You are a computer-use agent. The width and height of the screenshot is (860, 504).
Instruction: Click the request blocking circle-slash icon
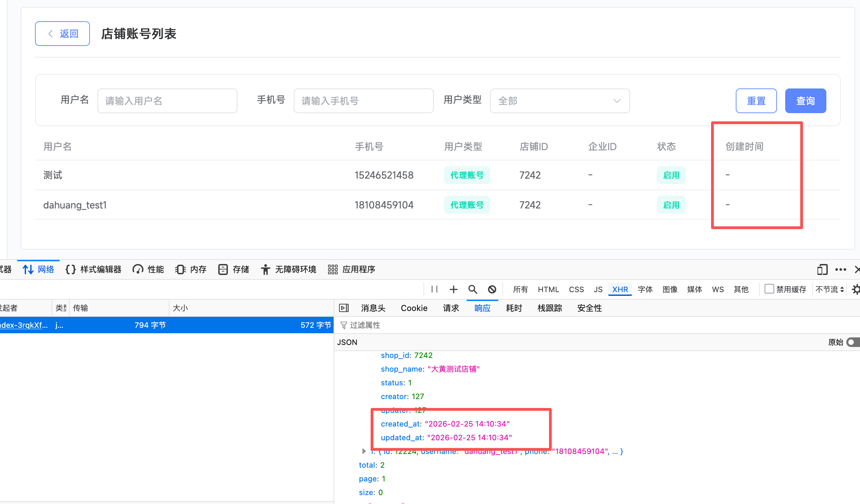pos(492,289)
